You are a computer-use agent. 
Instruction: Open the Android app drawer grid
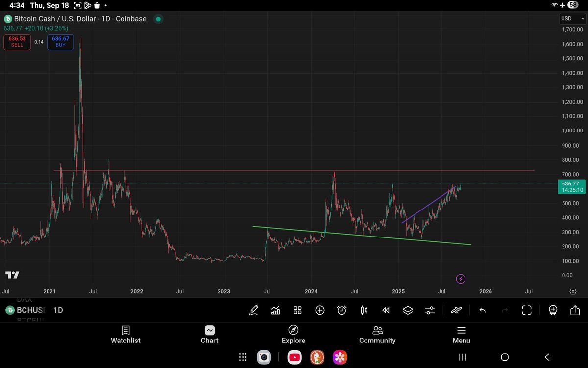click(242, 357)
